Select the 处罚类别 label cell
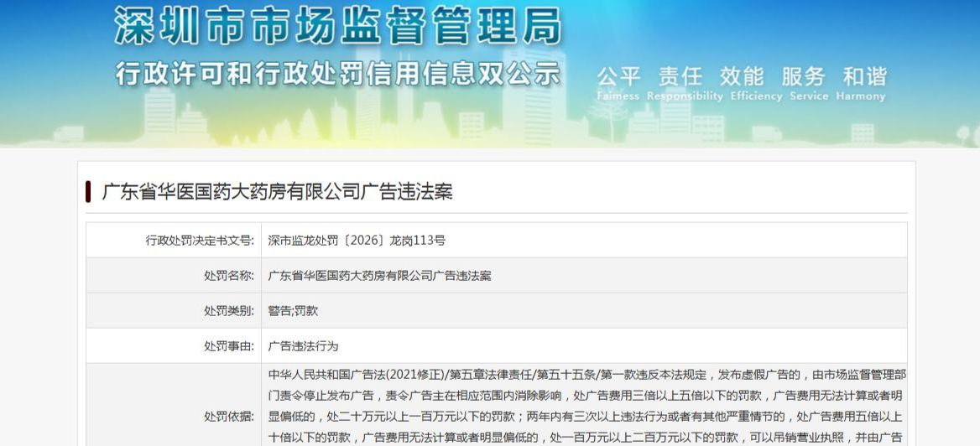980x446 pixels. [174, 310]
